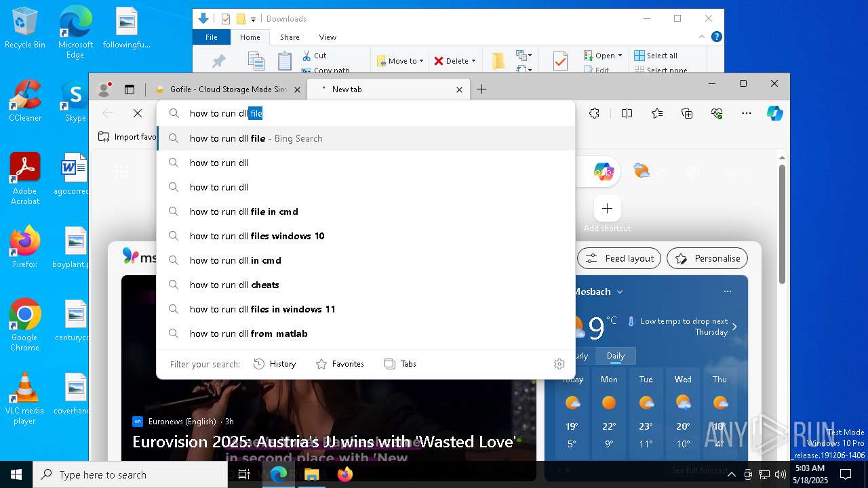Open Explorer quick access toolbar dropdown
The image size is (868, 488).
[x=253, y=19]
